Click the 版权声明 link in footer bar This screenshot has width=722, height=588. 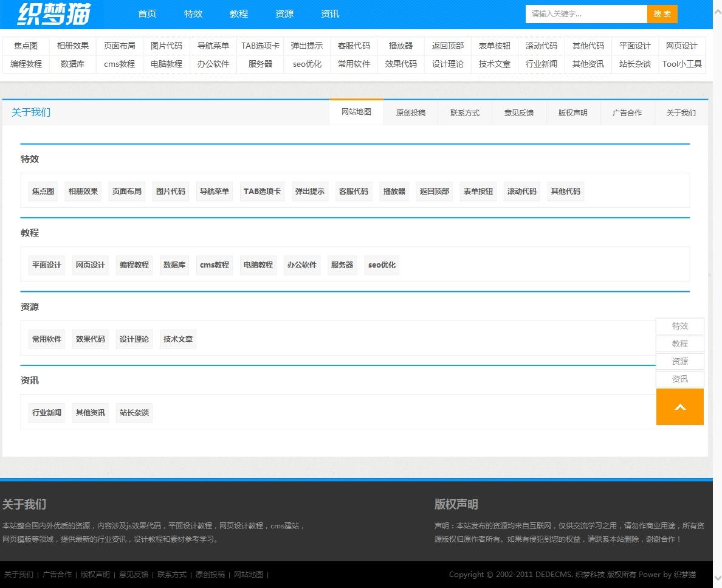pyautogui.click(x=95, y=575)
